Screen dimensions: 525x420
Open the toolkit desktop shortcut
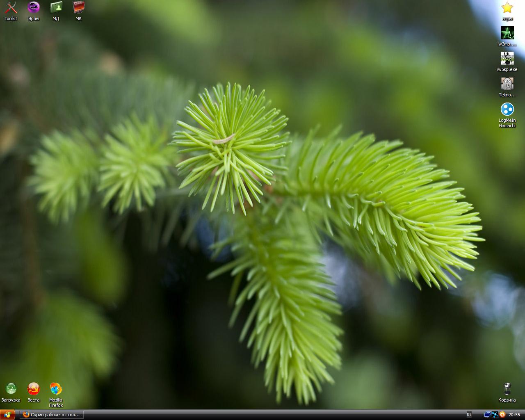pos(11,7)
